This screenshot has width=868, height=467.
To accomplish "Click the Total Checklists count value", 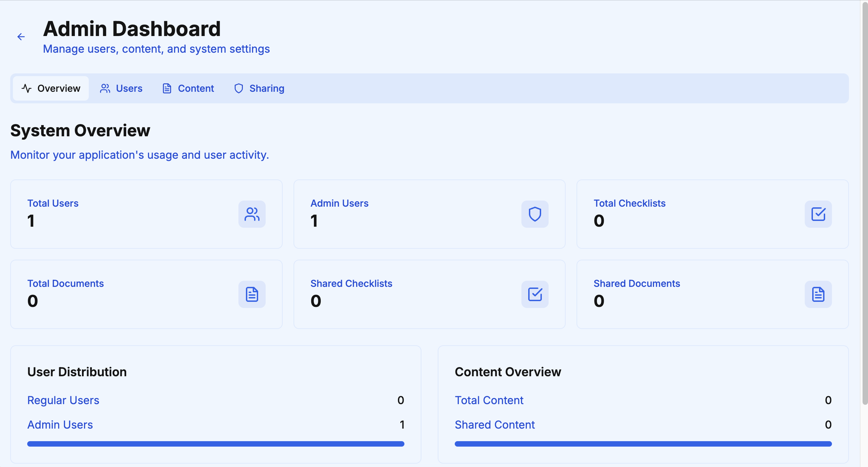I will (x=599, y=221).
